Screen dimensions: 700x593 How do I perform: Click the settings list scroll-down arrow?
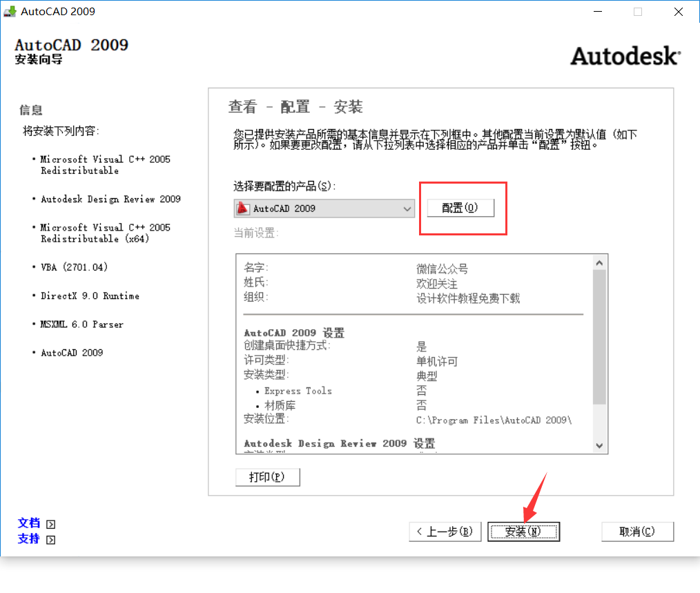599,445
